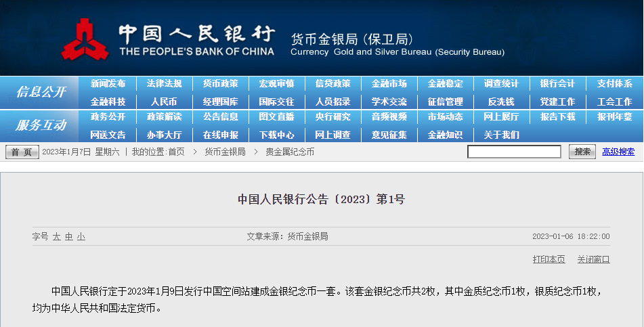Open 报刊年鉴 menu item
644x327 pixels.
(x=614, y=116)
